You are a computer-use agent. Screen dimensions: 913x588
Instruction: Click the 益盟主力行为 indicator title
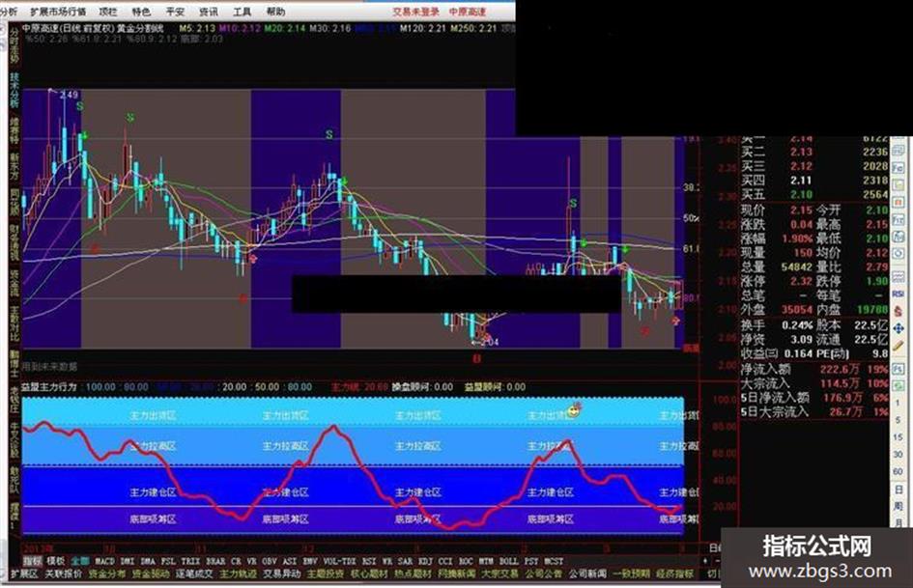pos(49,387)
